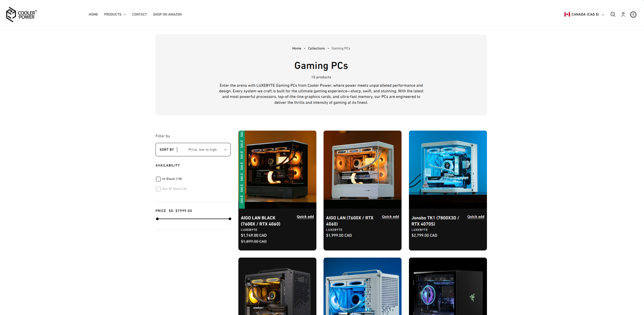Check the In Stock (10) checkbox
This screenshot has width=644, height=315.
[158, 179]
